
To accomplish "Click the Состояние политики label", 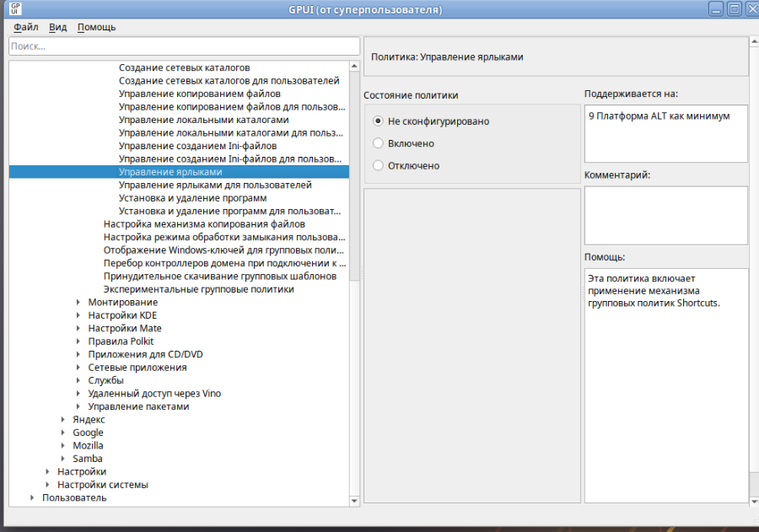I will pyautogui.click(x=411, y=95).
